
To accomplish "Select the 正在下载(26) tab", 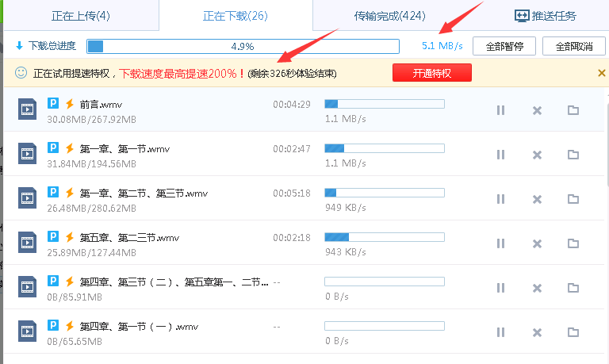I will 236,16.
